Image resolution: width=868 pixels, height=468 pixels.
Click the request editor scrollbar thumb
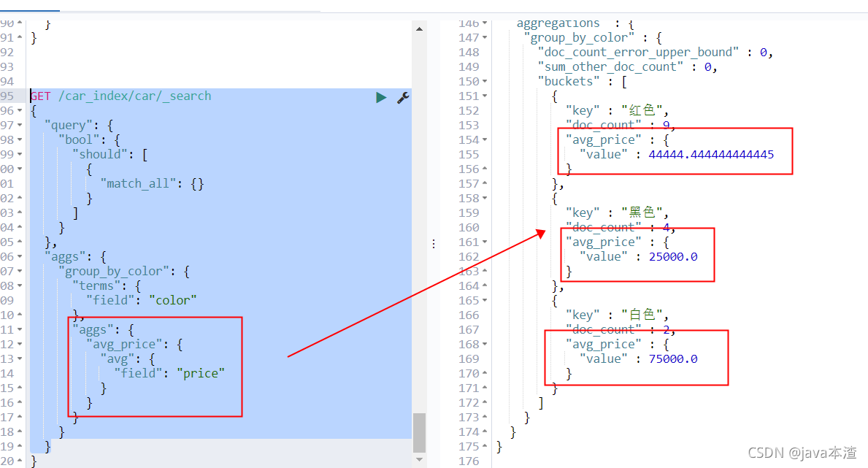pyautogui.click(x=419, y=432)
